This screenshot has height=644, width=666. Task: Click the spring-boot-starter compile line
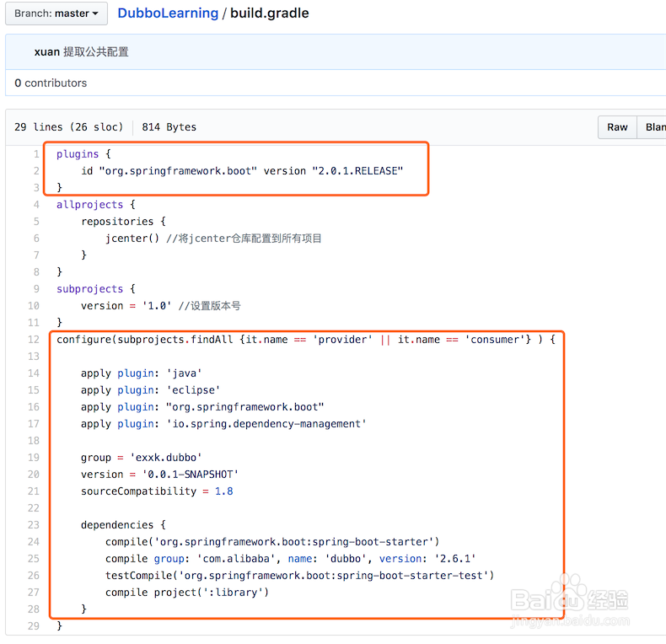pyautogui.click(x=272, y=542)
